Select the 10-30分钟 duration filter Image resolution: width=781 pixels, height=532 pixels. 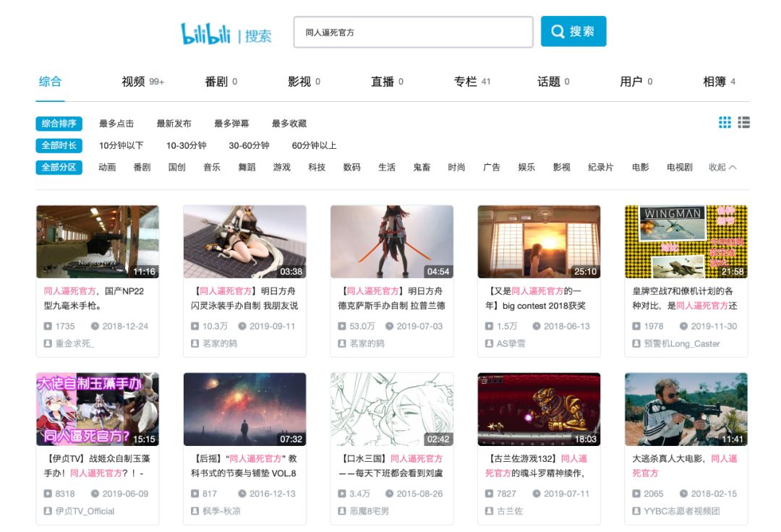[187, 145]
